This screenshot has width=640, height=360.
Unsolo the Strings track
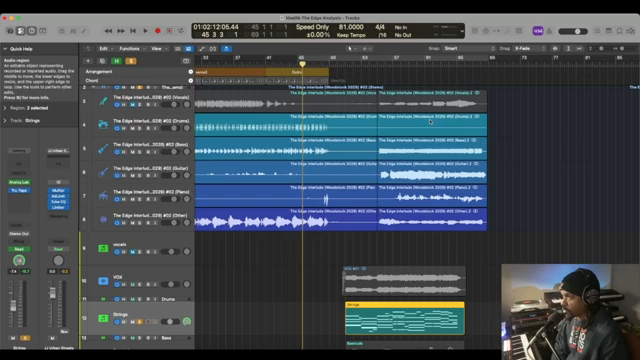[140, 322]
